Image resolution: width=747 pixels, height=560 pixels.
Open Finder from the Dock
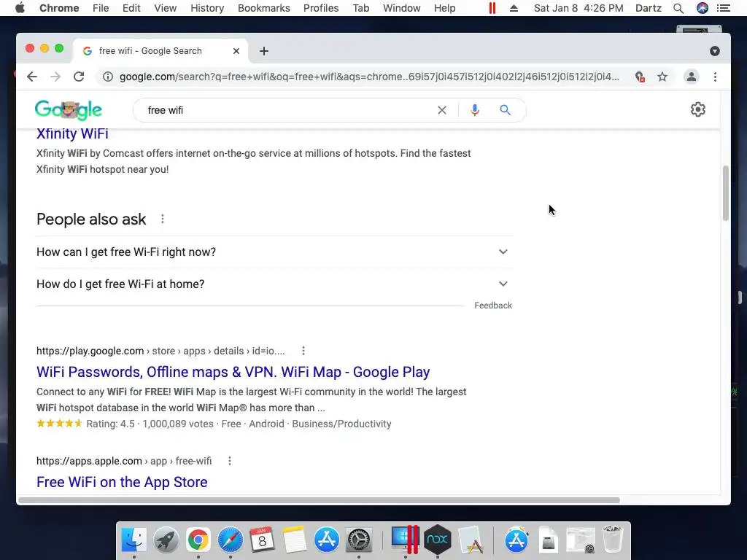coord(134,540)
